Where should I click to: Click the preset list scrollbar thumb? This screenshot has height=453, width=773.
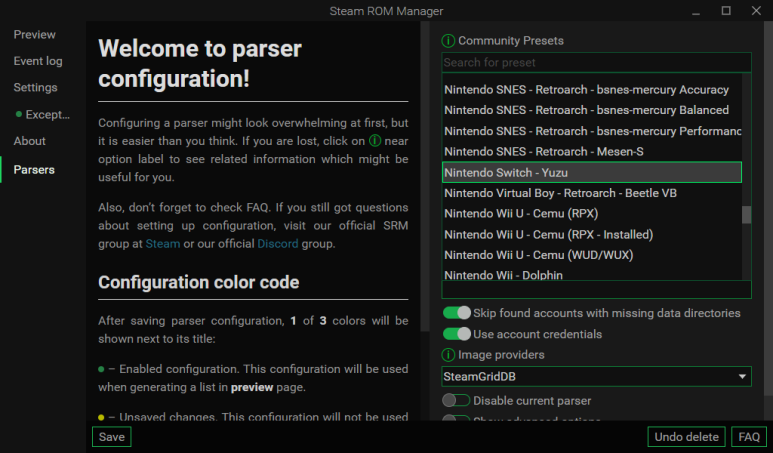coord(746,215)
